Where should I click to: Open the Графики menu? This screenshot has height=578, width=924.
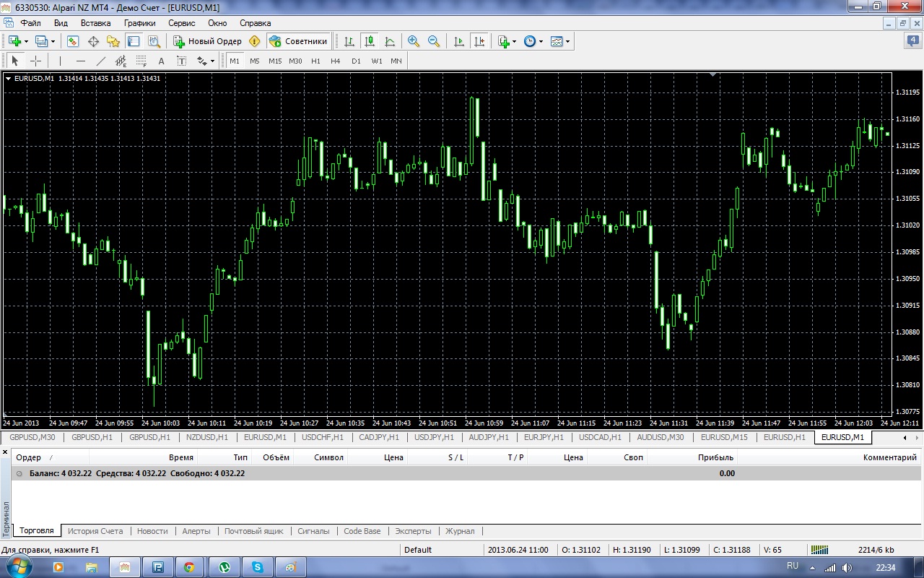(139, 23)
